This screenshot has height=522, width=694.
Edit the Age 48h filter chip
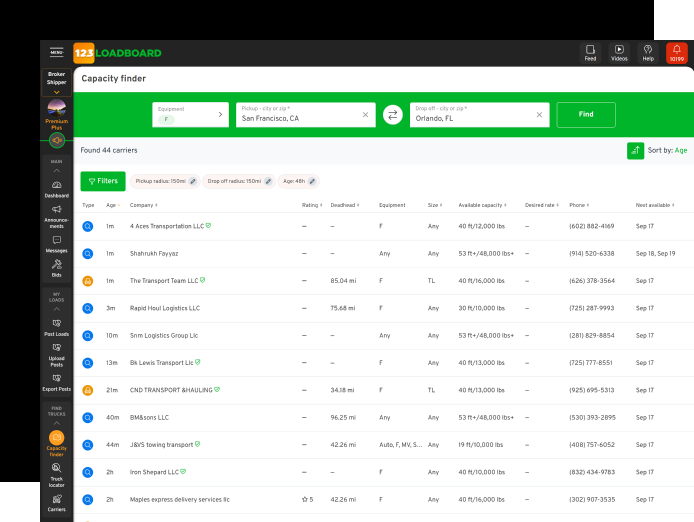pyautogui.click(x=312, y=181)
